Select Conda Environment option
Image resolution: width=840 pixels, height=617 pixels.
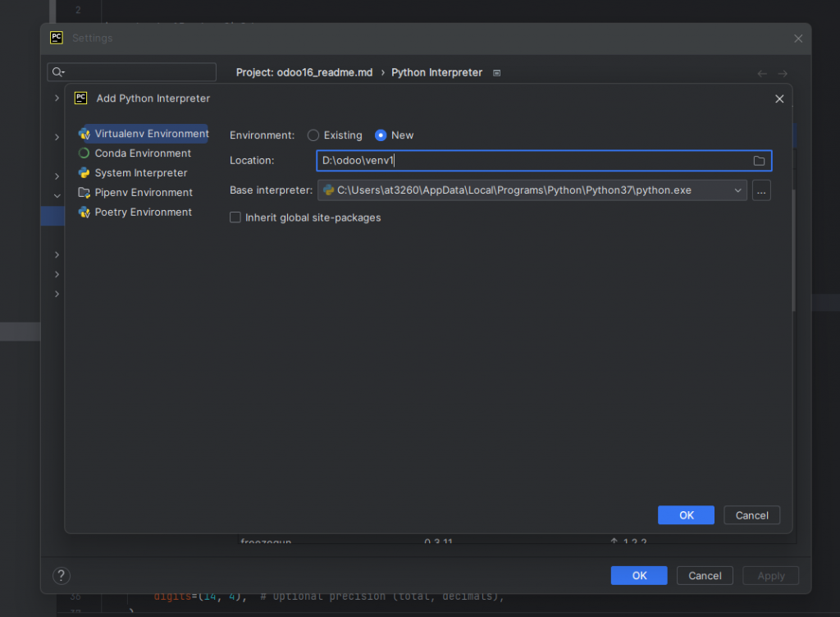(x=135, y=153)
